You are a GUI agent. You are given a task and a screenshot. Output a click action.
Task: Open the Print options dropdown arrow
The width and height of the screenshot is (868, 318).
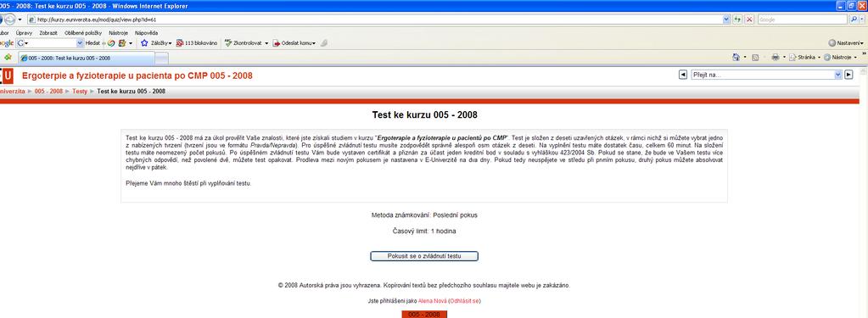point(784,57)
